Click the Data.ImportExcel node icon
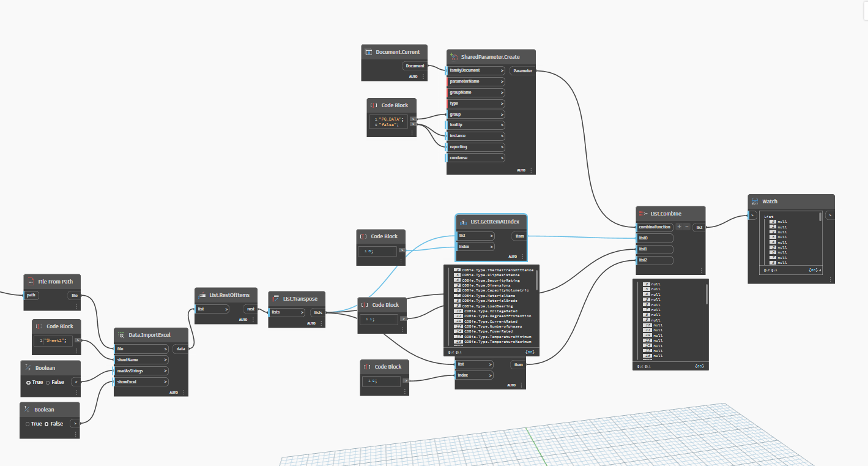Screen dimensions: 868x466 point(121,336)
